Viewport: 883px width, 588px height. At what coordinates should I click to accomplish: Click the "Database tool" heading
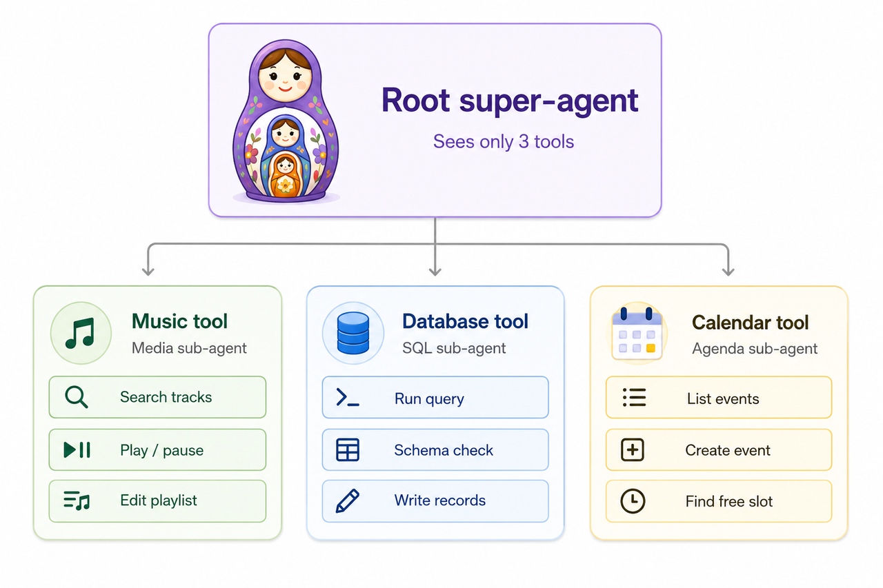(x=465, y=321)
